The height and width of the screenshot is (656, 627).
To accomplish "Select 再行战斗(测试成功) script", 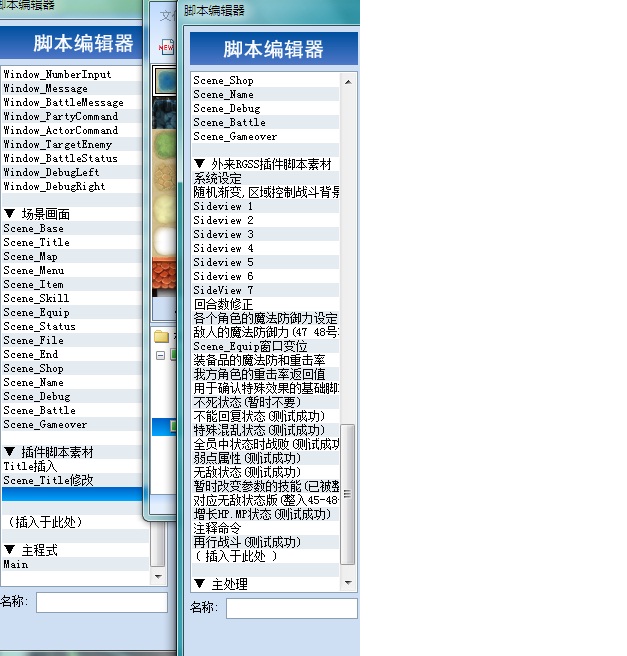I will pyautogui.click(x=266, y=542).
